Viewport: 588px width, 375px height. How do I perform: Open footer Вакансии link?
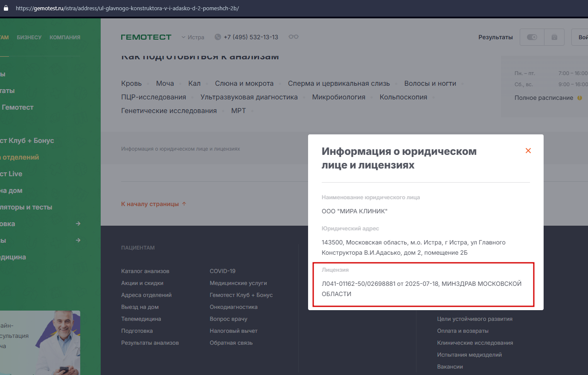tap(450, 366)
